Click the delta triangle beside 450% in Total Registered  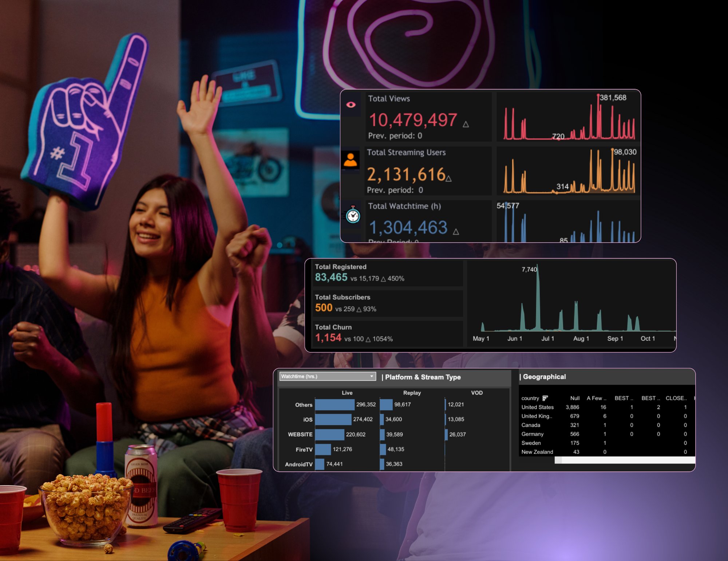(383, 279)
